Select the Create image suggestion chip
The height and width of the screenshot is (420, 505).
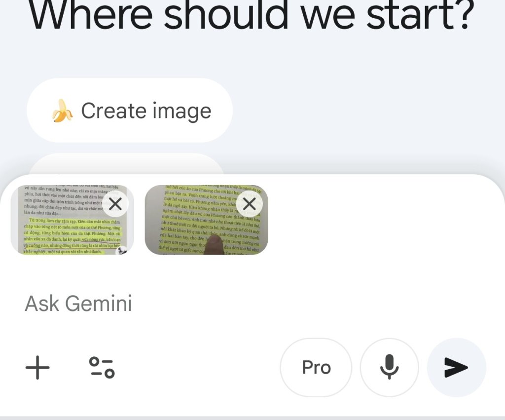tap(129, 111)
